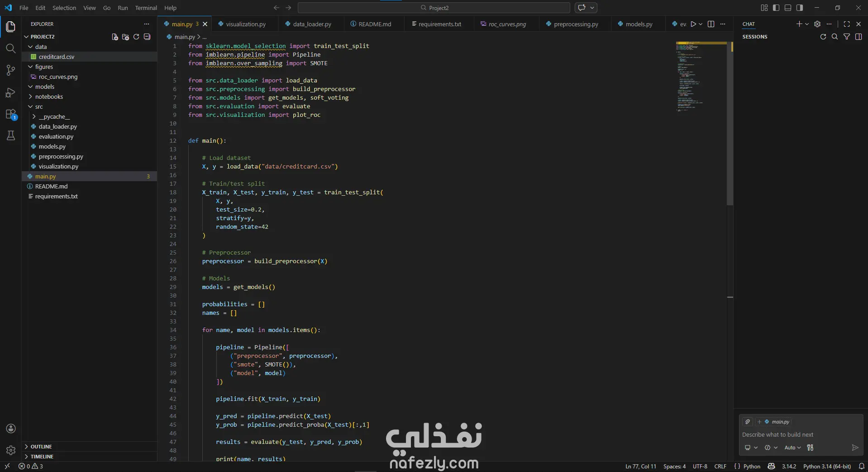Switch to the roc_curves.png tab
The height and width of the screenshot is (472, 868).
click(507, 24)
